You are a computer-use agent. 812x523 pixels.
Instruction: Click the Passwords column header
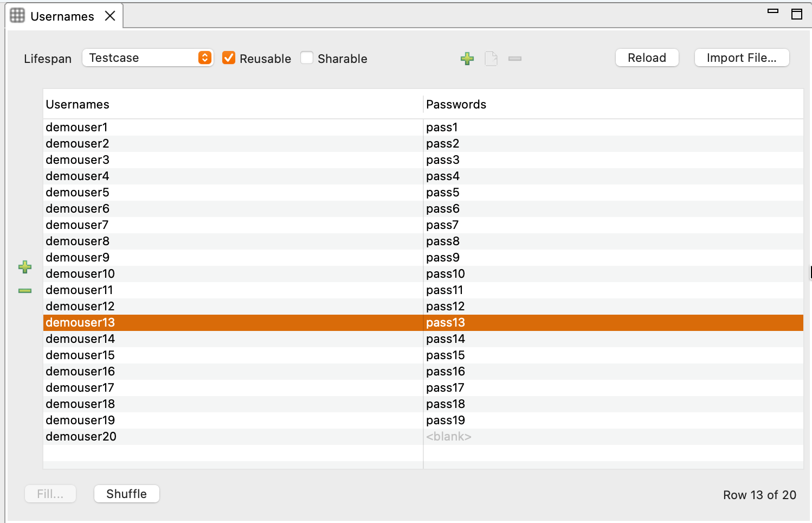click(x=614, y=104)
